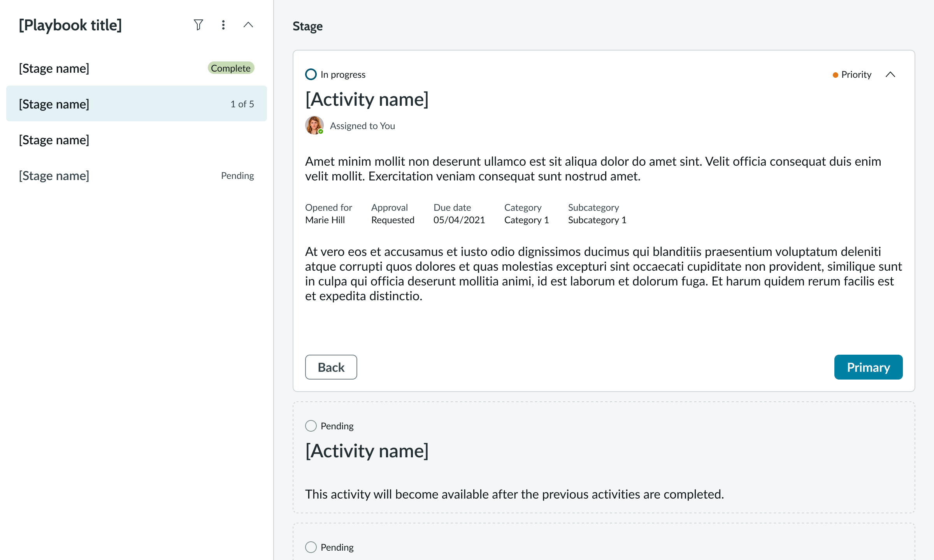Collapse the playbook panel chevron
934x560 pixels.
tap(248, 25)
